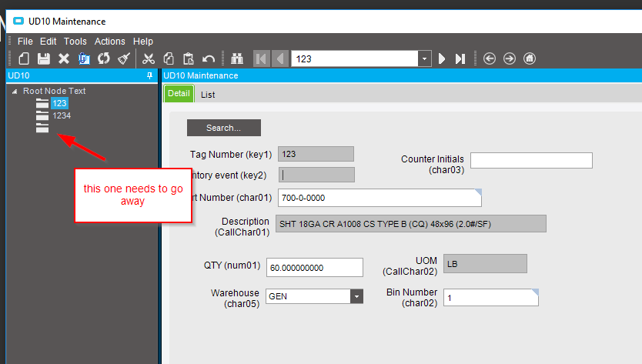The height and width of the screenshot is (364, 642).
Task: Navigate forward with the circled right arrow
Action: [510, 58]
